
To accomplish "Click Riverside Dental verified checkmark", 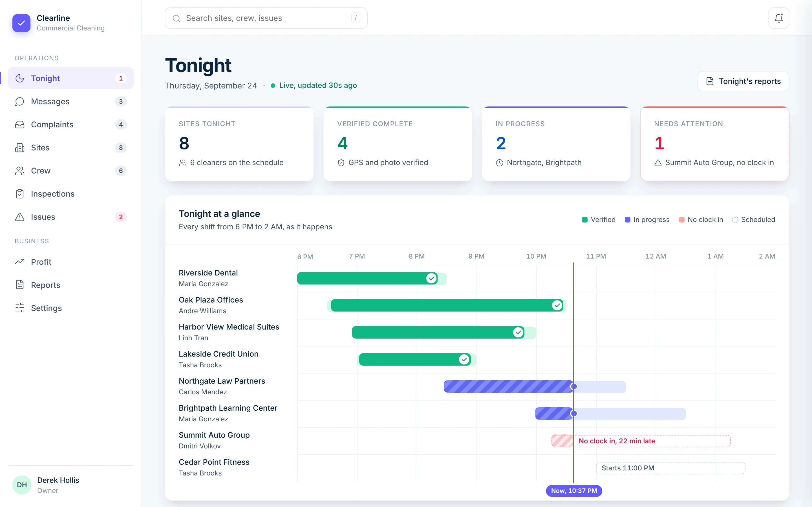I will click(431, 278).
